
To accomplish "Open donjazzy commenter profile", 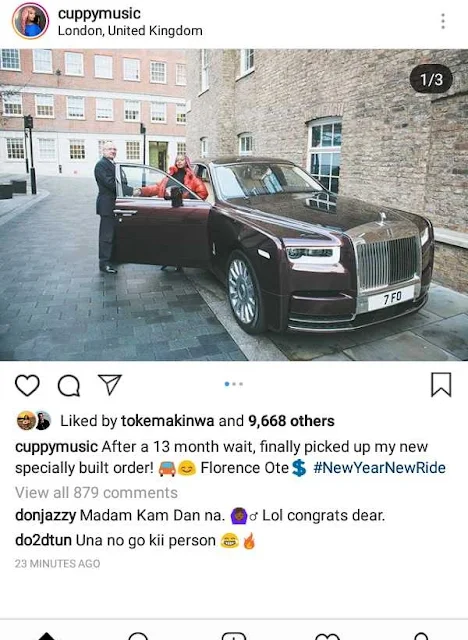I will click(x=45, y=516).
